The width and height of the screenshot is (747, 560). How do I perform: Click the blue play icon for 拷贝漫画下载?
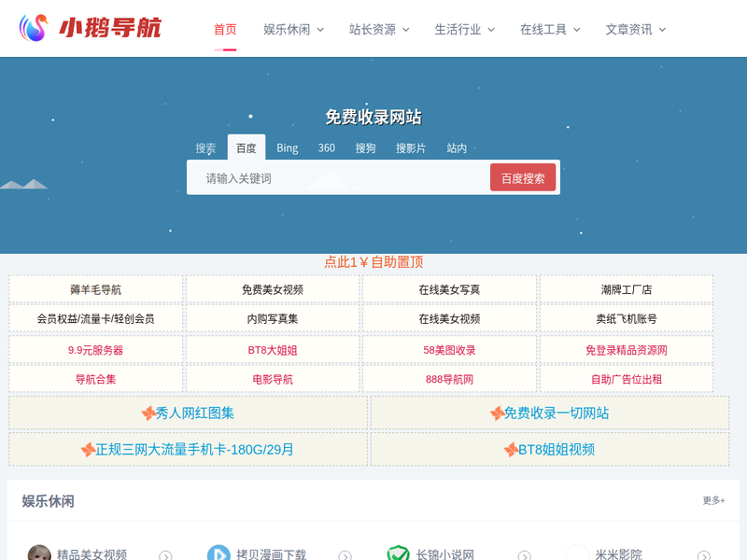point(218,553)
